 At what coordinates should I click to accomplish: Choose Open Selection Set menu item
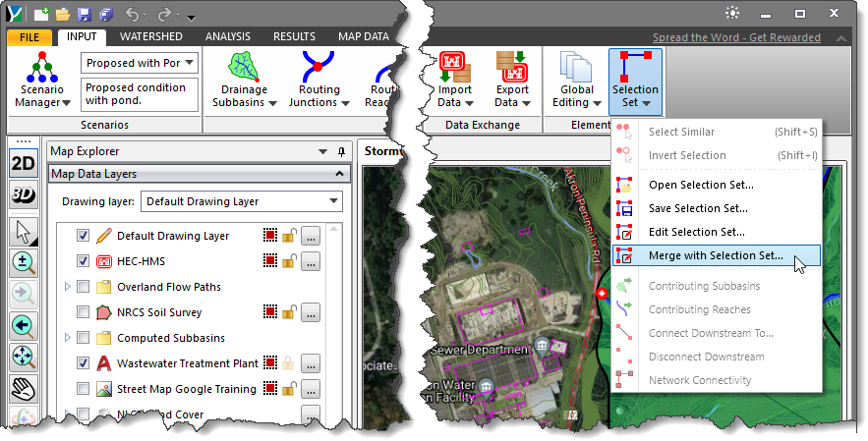click(x=717, y=185)
